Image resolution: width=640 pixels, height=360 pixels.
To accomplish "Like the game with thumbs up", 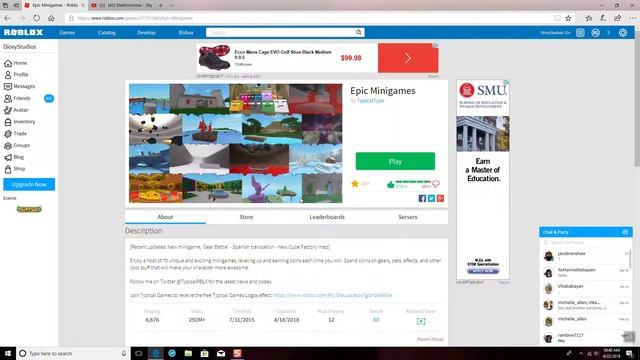I will click(390, 184).
